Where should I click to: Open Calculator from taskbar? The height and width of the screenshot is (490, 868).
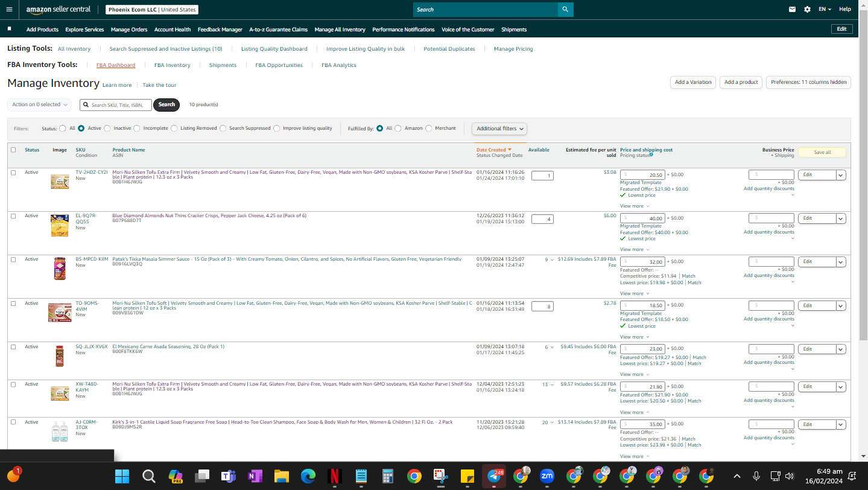(387, 476)
